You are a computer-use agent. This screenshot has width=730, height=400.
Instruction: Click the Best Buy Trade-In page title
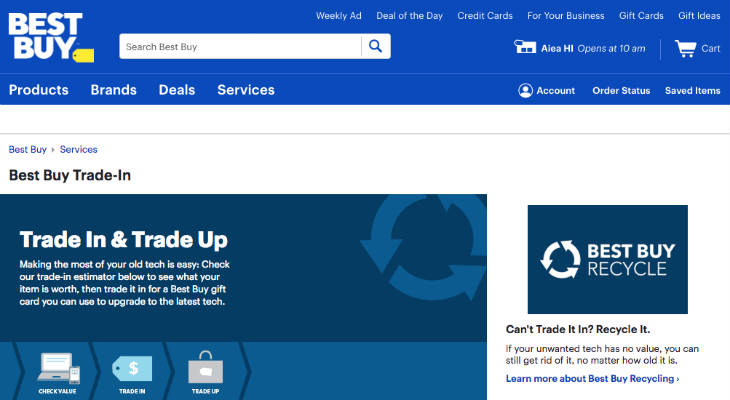coord(70,175)
